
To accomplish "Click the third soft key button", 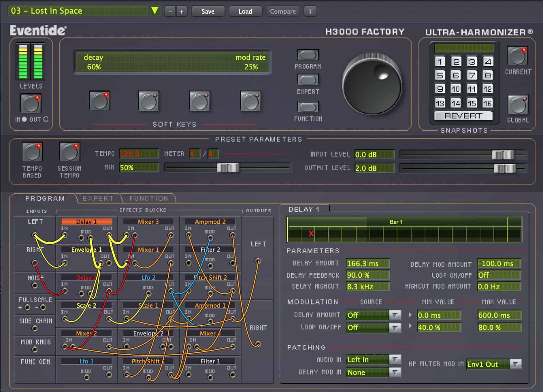I will coord(200,101).
